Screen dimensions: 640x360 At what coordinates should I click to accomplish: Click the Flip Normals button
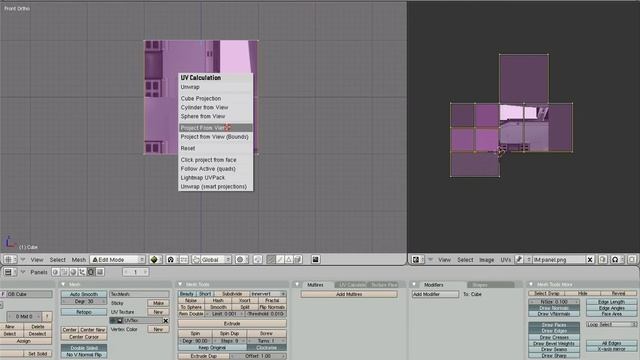tap(272, 307)
